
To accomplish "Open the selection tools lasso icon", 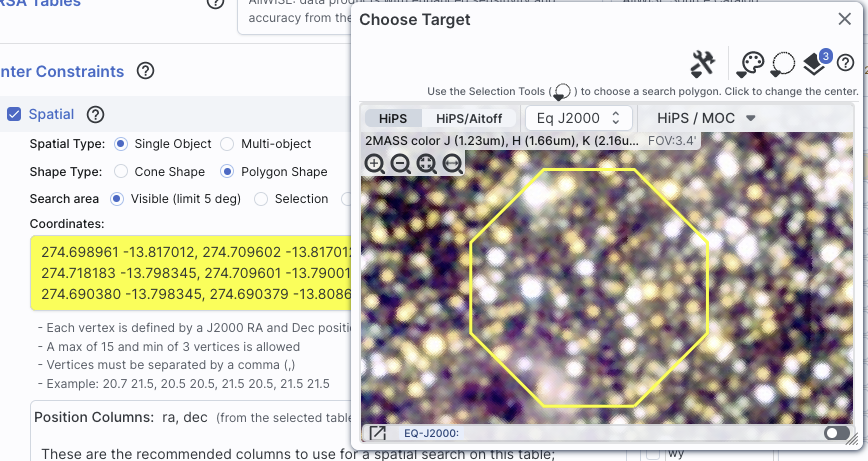I will pyautogui.click(x=782, y=64).
